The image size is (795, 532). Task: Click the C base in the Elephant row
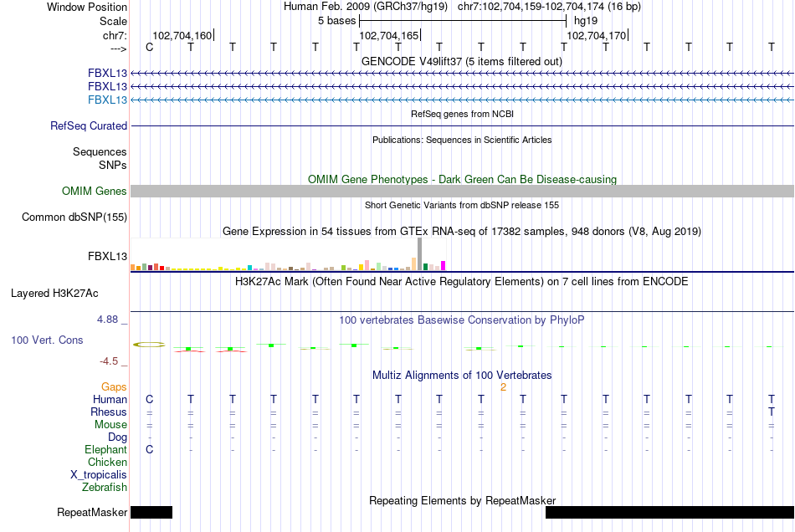click(149, 449)
